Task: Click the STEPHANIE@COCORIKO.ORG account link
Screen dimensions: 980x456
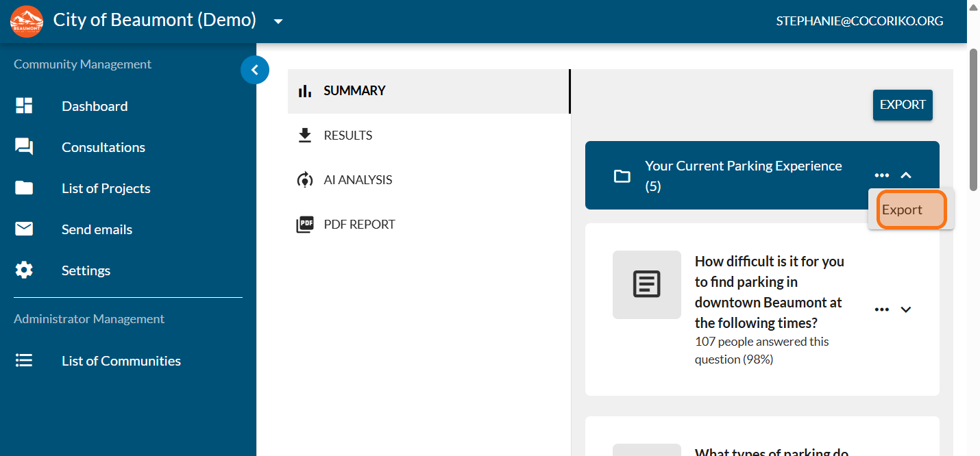Action: coord(859,21)
